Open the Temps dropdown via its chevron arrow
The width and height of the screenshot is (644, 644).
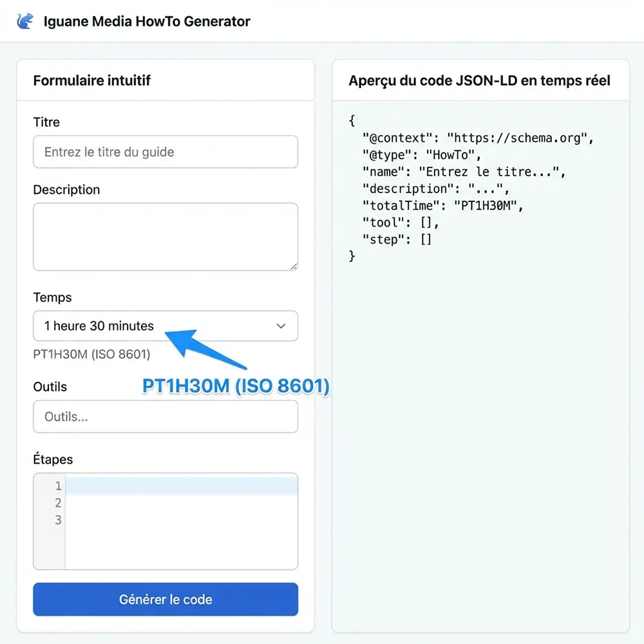coord(281,326)
